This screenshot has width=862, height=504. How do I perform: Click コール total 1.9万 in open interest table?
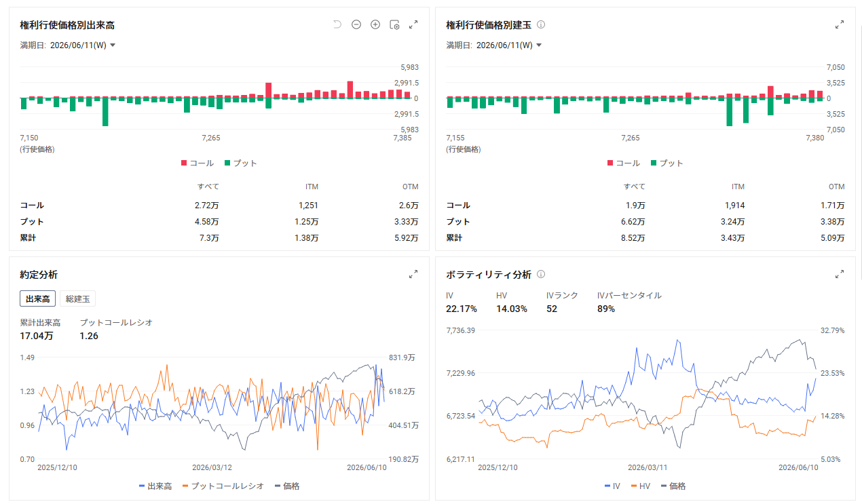(637, 205)
